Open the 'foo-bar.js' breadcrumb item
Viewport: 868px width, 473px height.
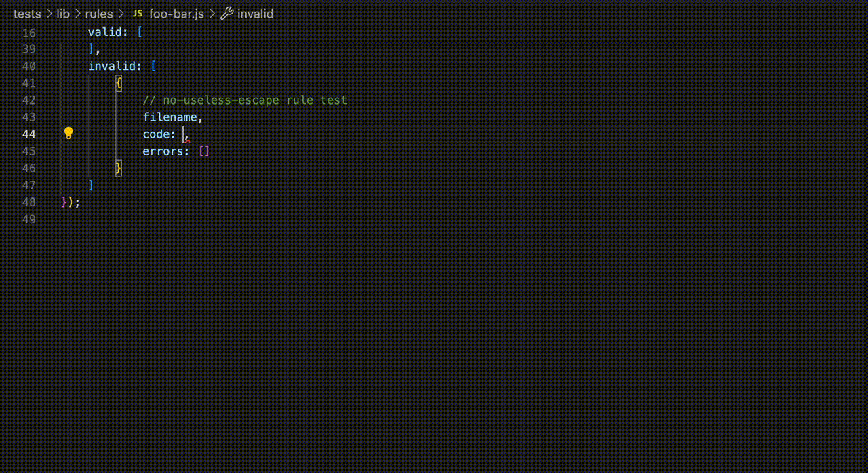(176, 14)
